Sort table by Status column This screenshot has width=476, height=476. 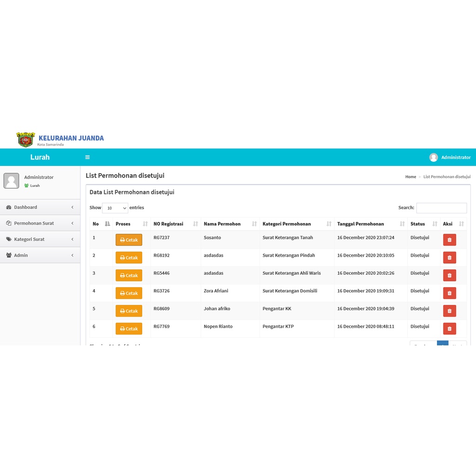[424, 224]
